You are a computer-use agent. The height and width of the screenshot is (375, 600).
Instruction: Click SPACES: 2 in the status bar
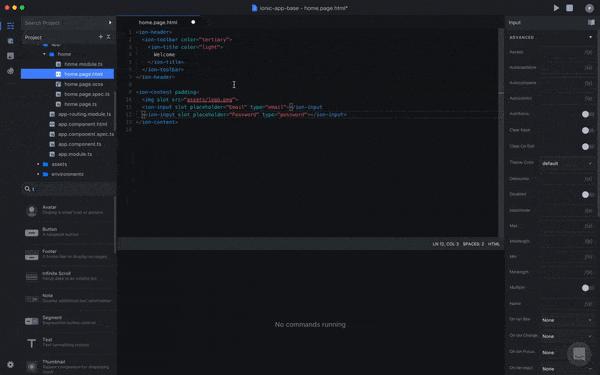coord(473,244)
